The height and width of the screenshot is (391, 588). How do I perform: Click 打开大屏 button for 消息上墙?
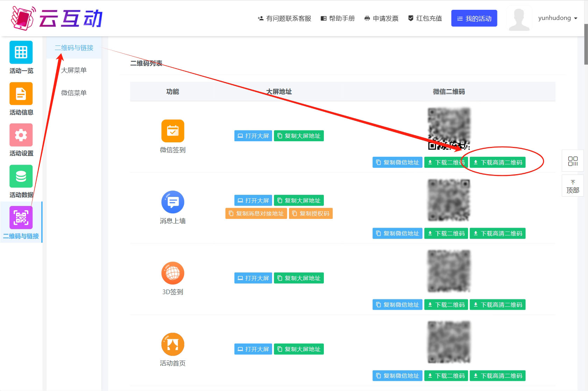pos(253,200)
